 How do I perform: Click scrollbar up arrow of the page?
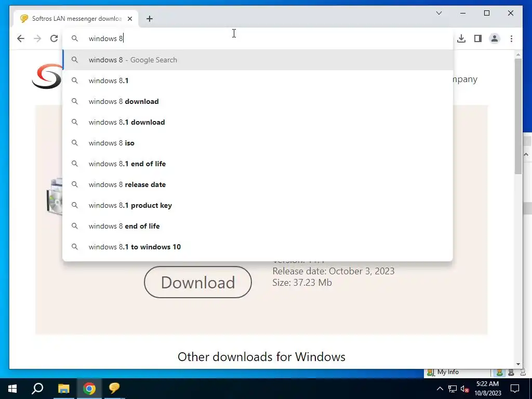[518, 54]
